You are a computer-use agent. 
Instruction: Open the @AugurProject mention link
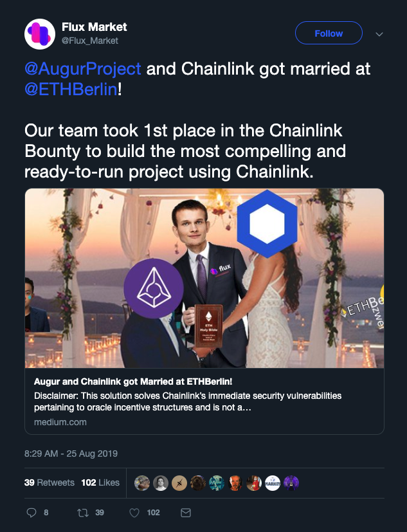83,69
